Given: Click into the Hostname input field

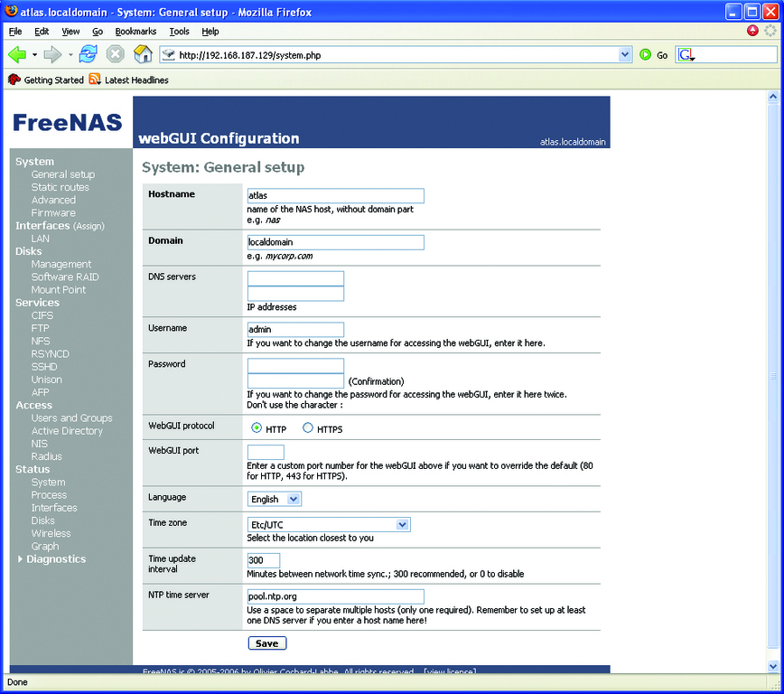Looking at the screenshot, I should (335, 195).
